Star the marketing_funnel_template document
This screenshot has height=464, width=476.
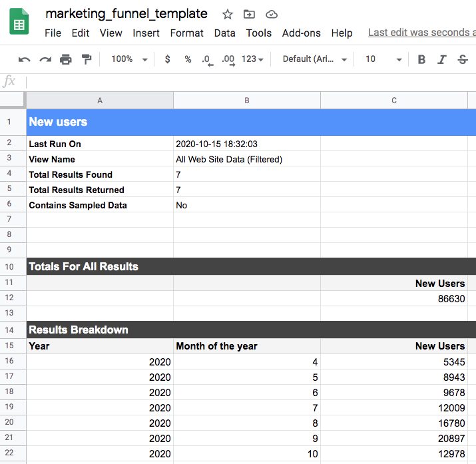click(x=228, y=14)
